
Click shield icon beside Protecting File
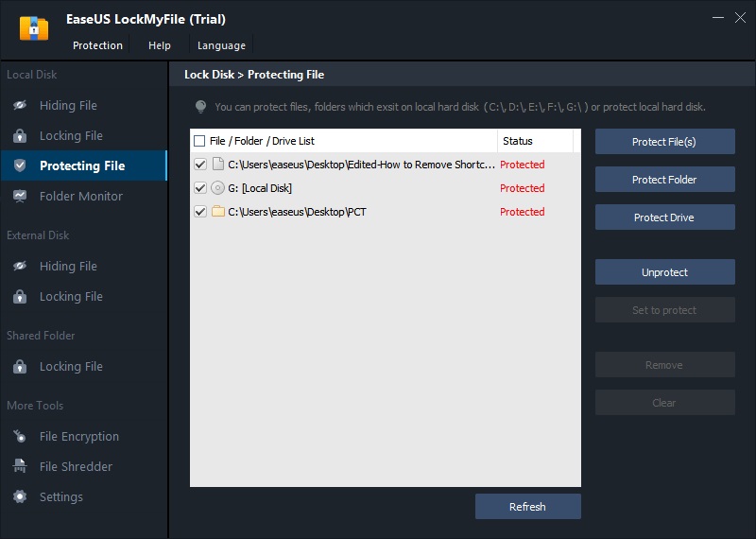click(x=20, y=165)
